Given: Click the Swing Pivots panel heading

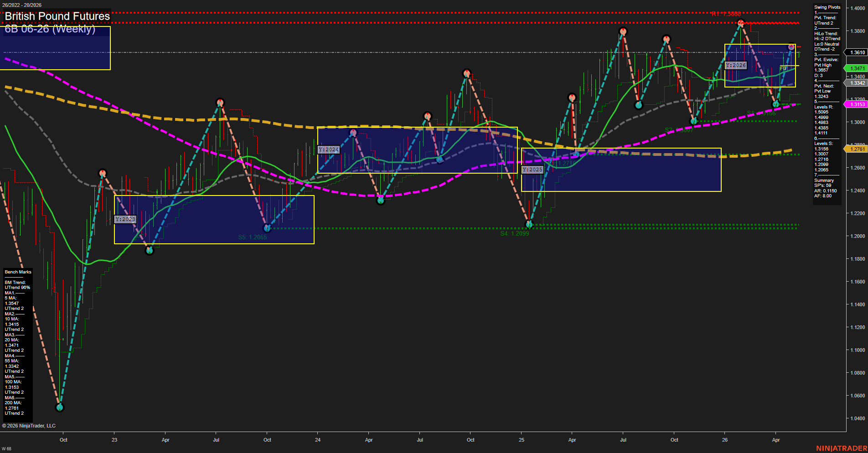Looking at the screenshot, I should pos(827,7).
